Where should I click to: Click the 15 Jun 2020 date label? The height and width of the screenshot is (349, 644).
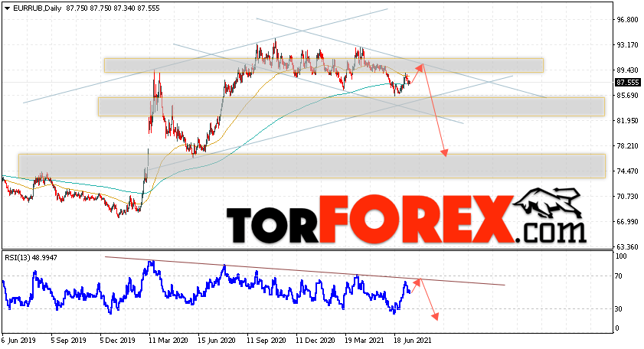point(217,341)
